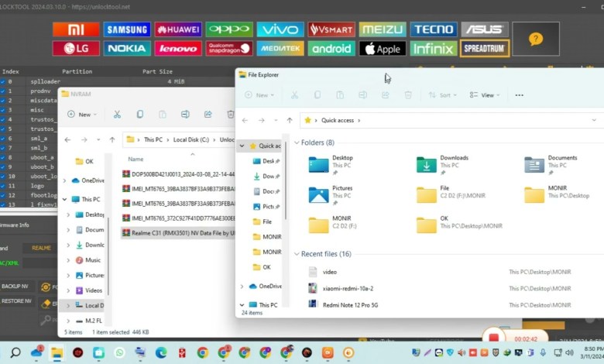Viewport: 604px width, 364px height.
Task: Click the Copy icon in the NVRAM window
Action: tap(140, 115)
